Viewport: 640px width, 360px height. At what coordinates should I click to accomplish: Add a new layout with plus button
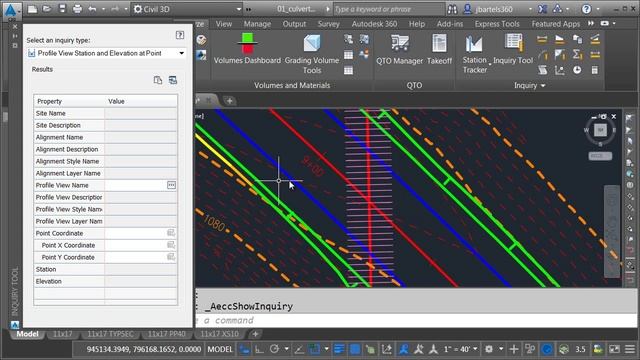click(255, 334)
